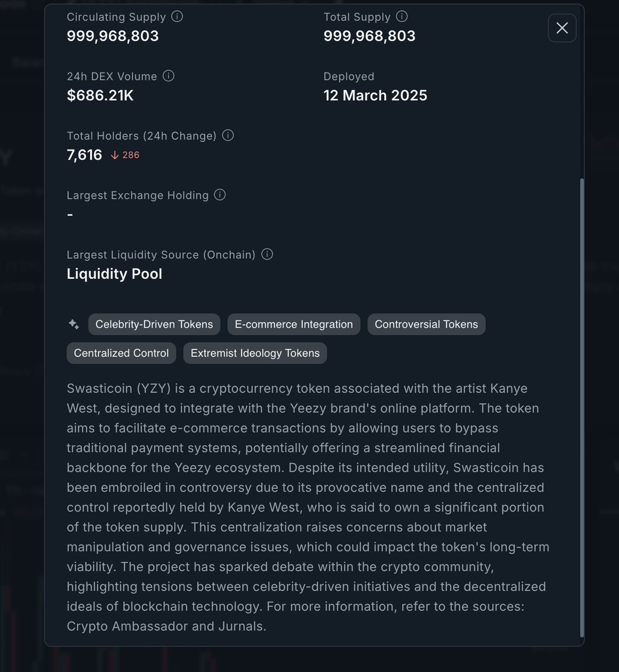619x672 pixels.
Task: Click the 12 March 2025 deployed date
Action: click(375, 95)
